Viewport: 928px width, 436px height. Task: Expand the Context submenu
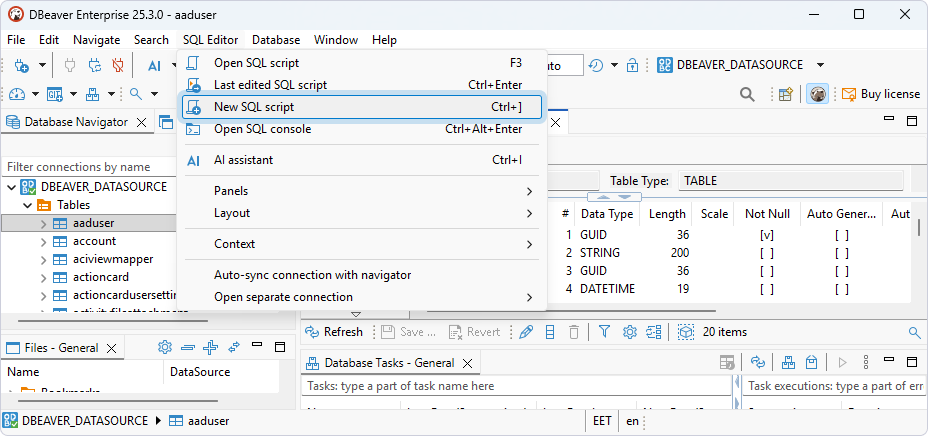pos(362,244)
